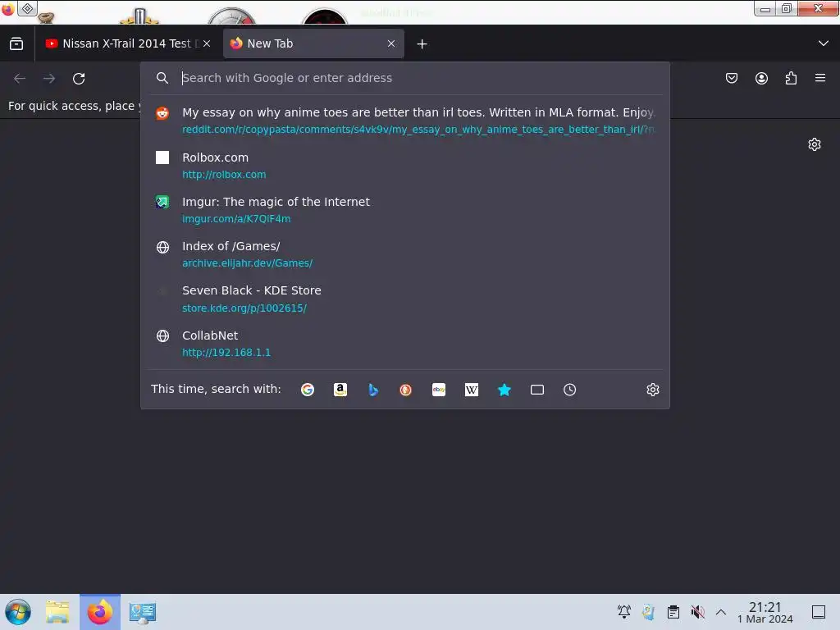
Task: Open the application hamburger menu
Action: [820, 78]
